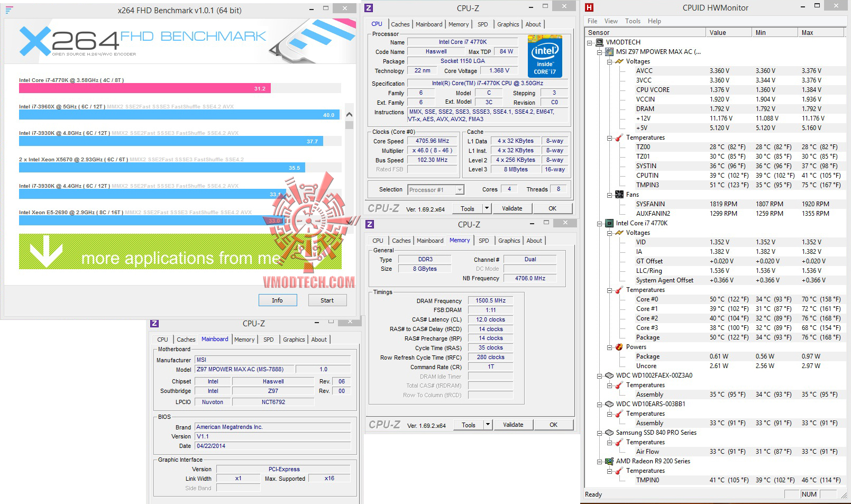Open the File menu in HWMonitor
This screenshot has width=851, height=504.
[592, 21]
